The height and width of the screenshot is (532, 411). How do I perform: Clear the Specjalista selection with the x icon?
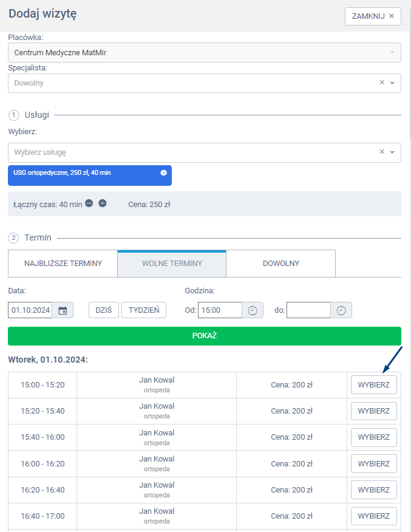click(382, 83)
